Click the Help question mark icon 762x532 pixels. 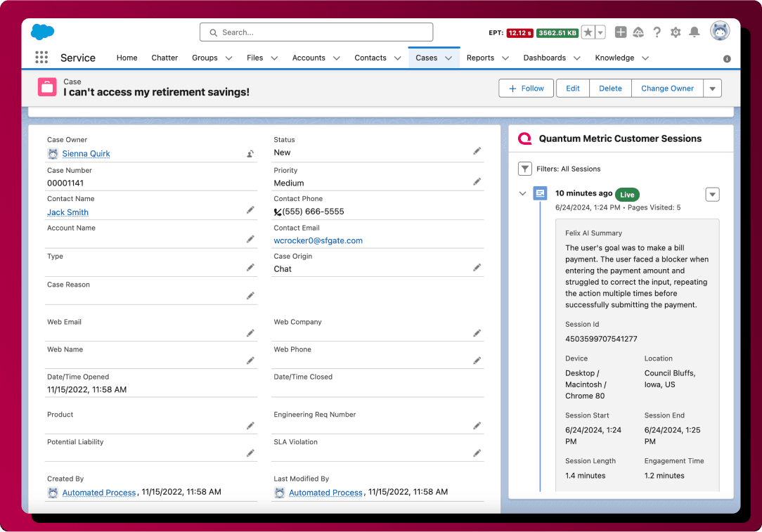click(x=657, y=32)
